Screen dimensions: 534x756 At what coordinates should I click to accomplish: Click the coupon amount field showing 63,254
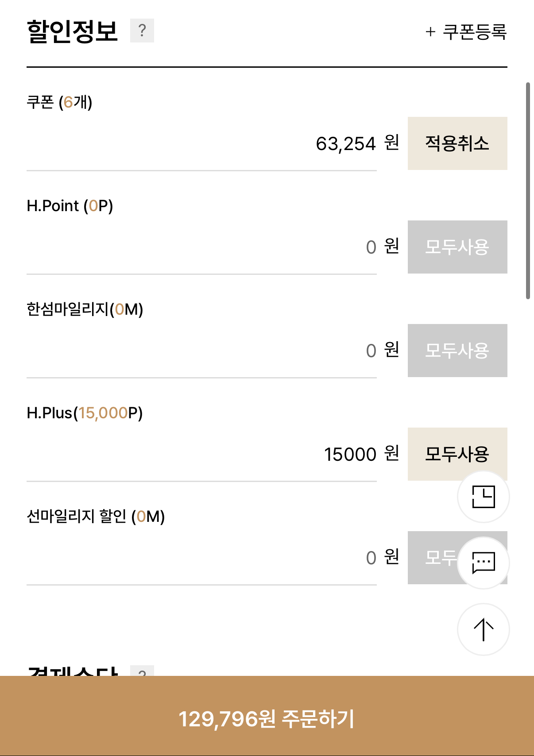pyautogui.click(x=201, y=144)
